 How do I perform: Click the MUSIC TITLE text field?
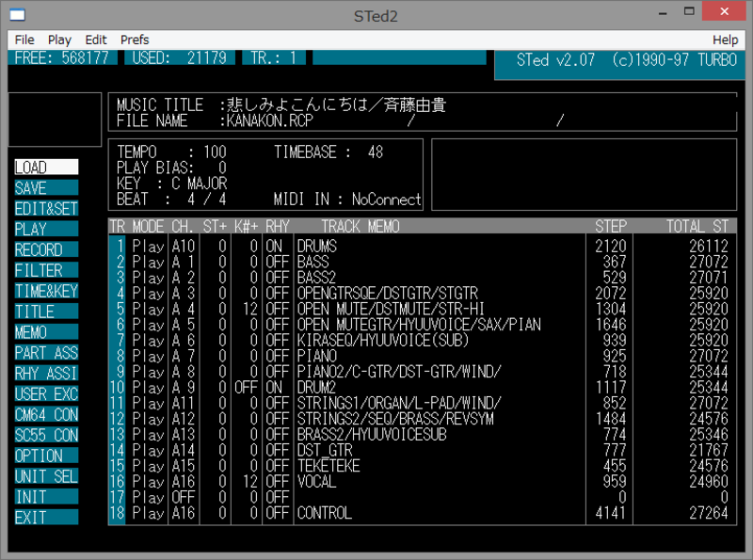[x=336, y=104]
